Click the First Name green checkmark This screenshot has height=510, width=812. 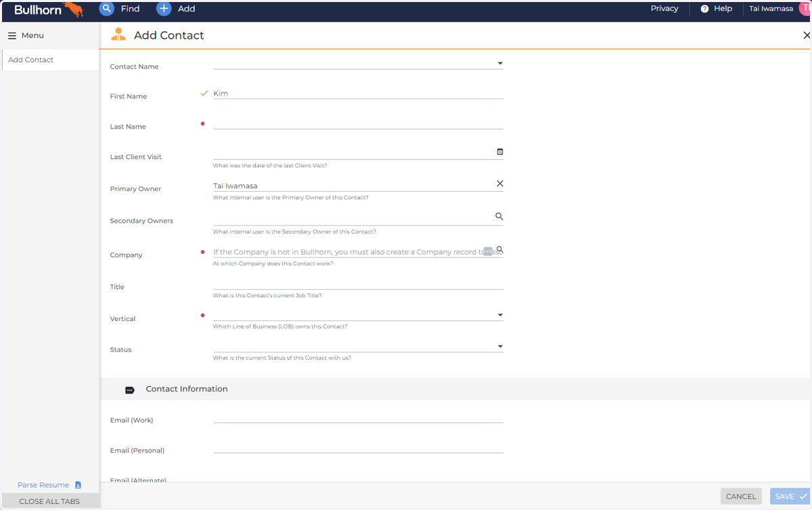click(204, 93)
